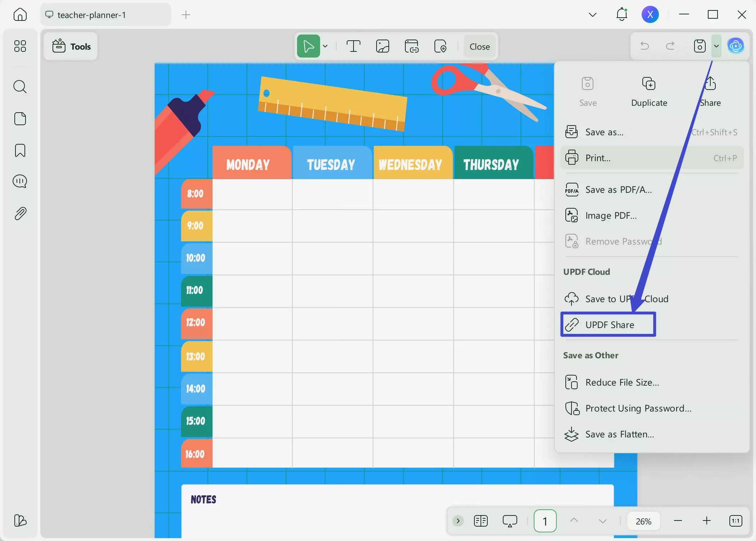Toggle 1:1 actual size zoom
This screenshot has width=756, height=541.
point(735,520)
